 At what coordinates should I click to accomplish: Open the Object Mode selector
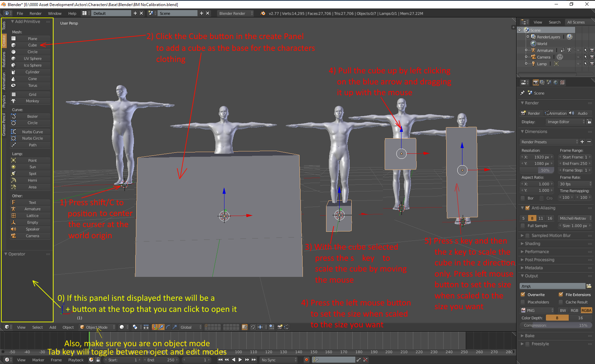click(97, 327)
